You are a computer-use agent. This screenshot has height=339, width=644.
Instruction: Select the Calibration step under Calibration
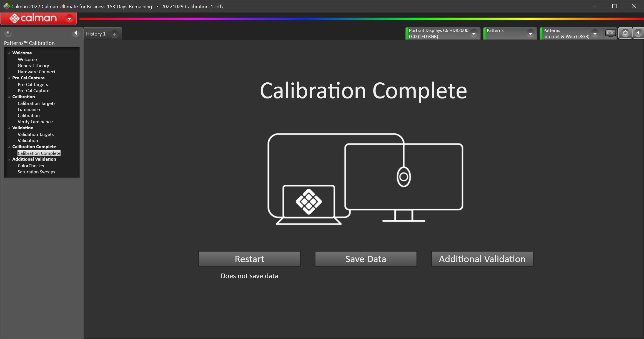29,115
